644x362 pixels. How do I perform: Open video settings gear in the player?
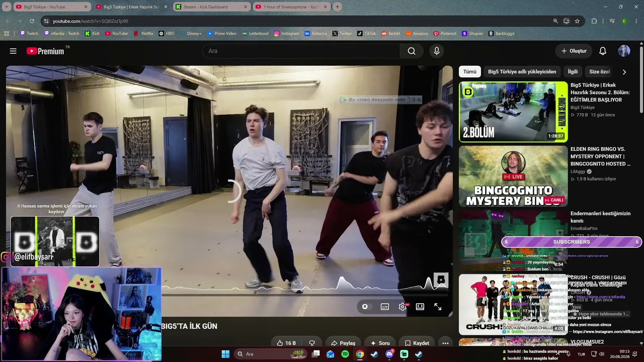point(403,307)
